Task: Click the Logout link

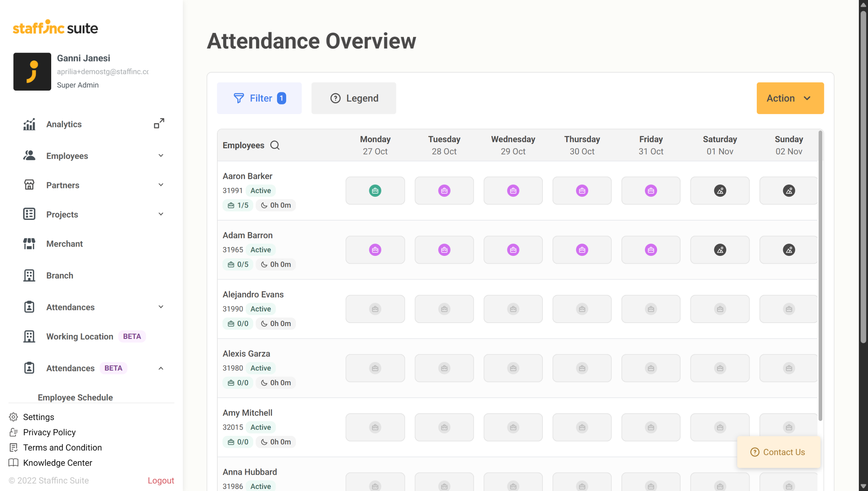Action: tap(161, 480)
